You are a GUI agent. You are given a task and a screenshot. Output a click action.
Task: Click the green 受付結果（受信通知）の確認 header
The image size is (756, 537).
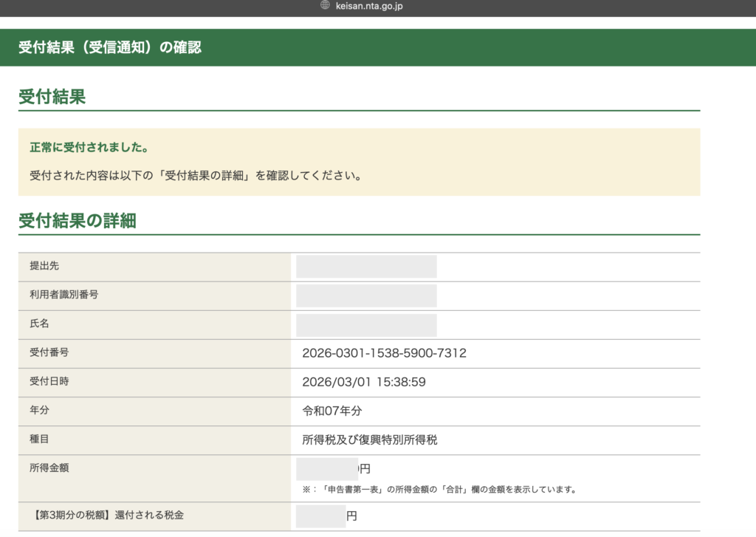click(x=110, y=47)
